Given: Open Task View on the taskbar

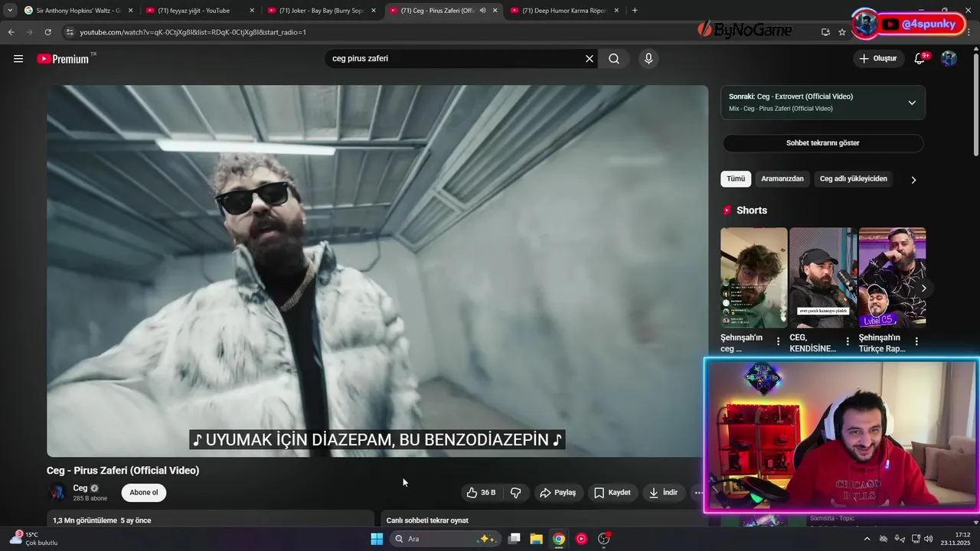Looking at the screenshot, I should click(x=514, y=539).
